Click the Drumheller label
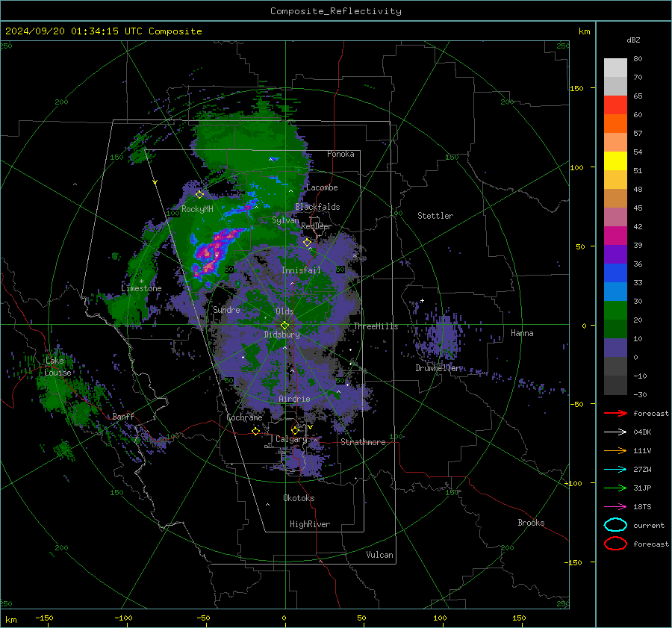The width and height of the screenshot is (672, 628). click(439, 368)
